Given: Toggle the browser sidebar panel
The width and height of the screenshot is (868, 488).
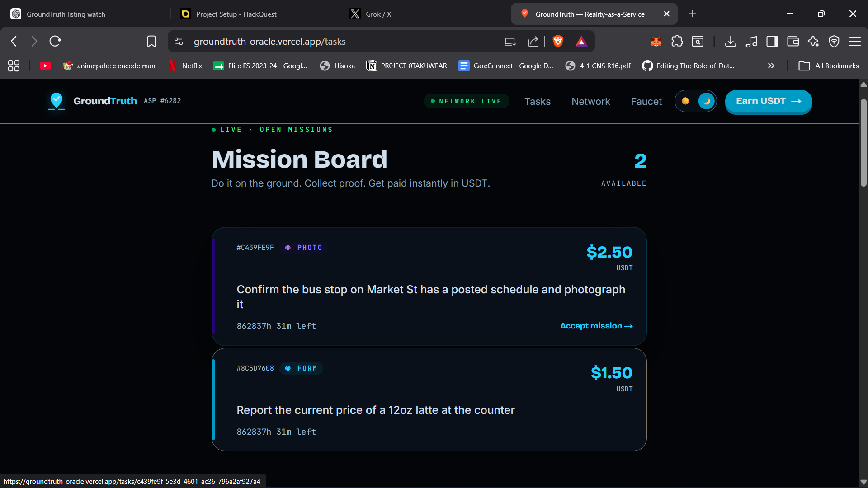Looking at the screenshot, I should 772,42.
